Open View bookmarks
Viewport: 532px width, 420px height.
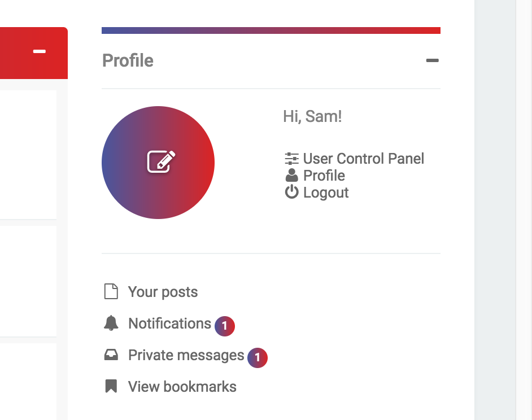tap(182, 387)
